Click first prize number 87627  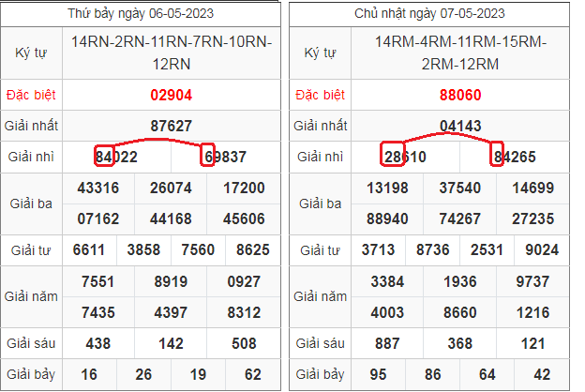click(171, 126)
